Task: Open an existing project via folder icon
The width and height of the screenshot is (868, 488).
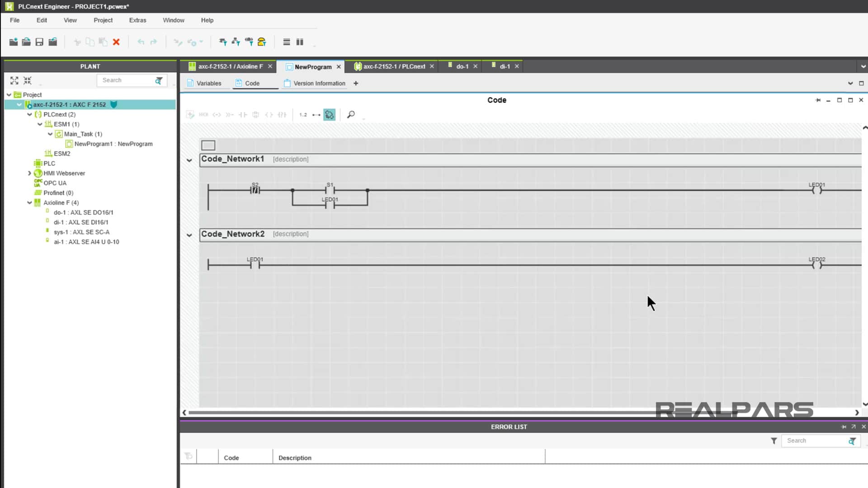Action: pos(26,42)
